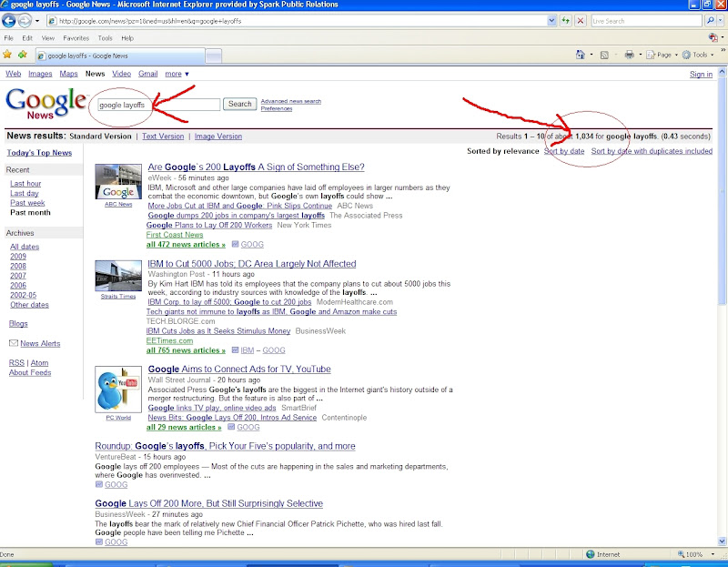The height and width of the screenshot is (567, 728).
Task: Switch to Text Version of results
Action: pyautogui.click(x=163, y=136)
